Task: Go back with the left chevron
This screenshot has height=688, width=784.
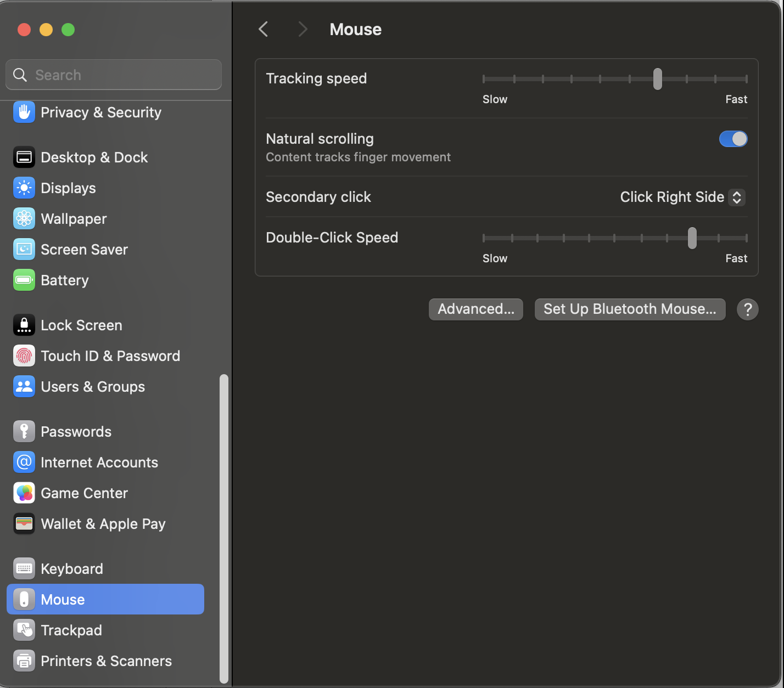Action: pyautogui.click(x=264, y=29)
